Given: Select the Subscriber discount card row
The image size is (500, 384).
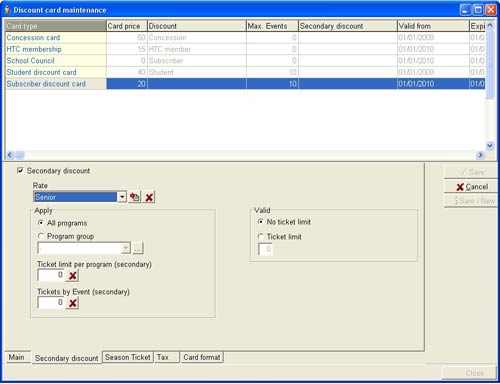Looking at the screenshot, I should click(245, 84).
